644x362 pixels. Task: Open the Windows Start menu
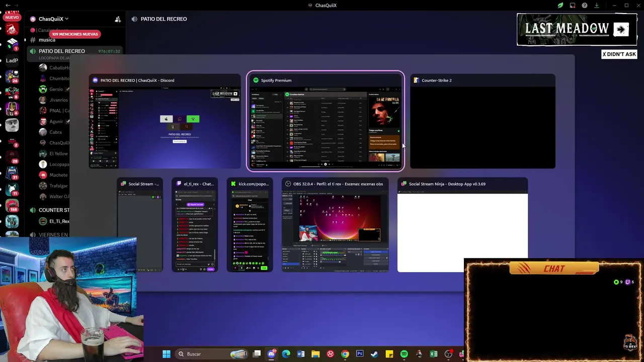[x=167, y=354]
